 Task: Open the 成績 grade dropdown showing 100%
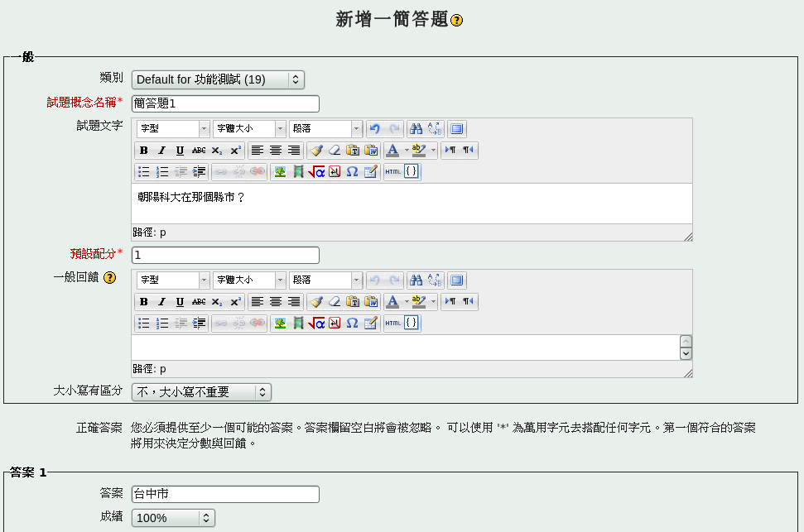pos(173,518)
